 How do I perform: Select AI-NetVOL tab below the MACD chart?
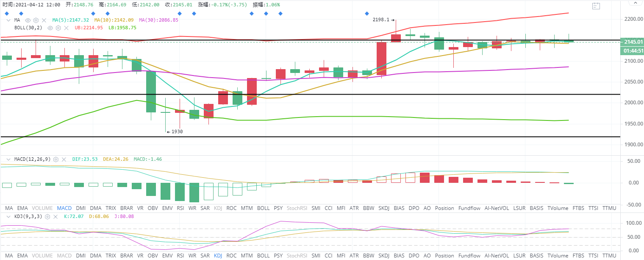click(497, 208)
